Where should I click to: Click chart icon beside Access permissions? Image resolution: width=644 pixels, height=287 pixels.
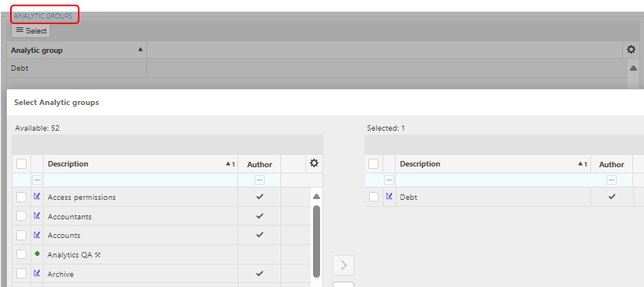pos(37,197)
